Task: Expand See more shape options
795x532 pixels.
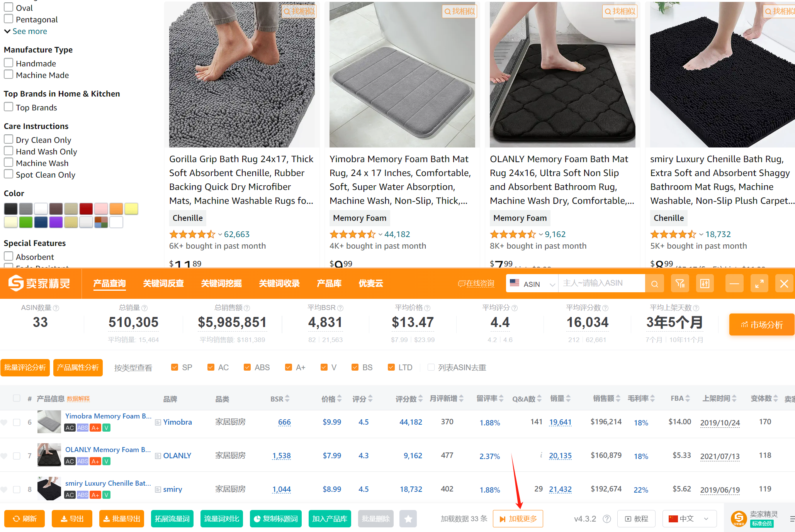Action: (x=25, y=31)
